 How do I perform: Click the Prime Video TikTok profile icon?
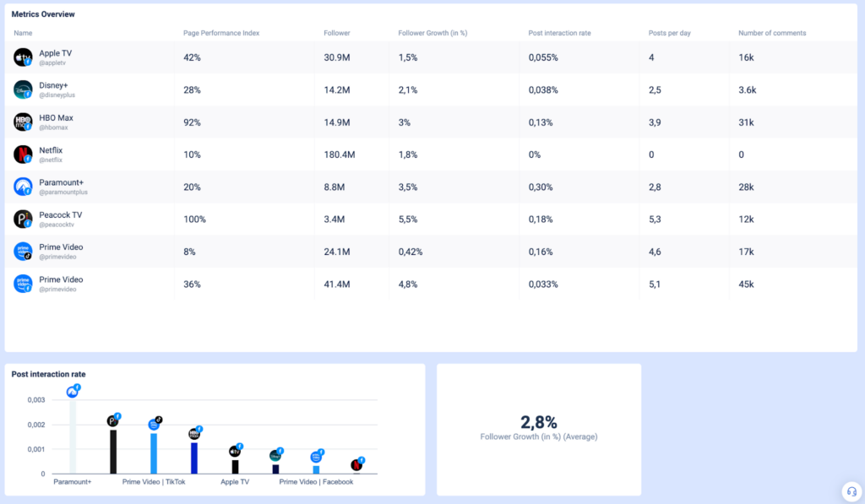click(x=22, y=252)
